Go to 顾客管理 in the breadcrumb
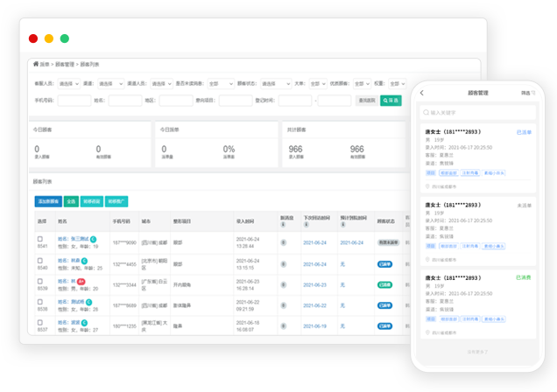Viewport: 557px width, 392px height. [x=64, y=64]
